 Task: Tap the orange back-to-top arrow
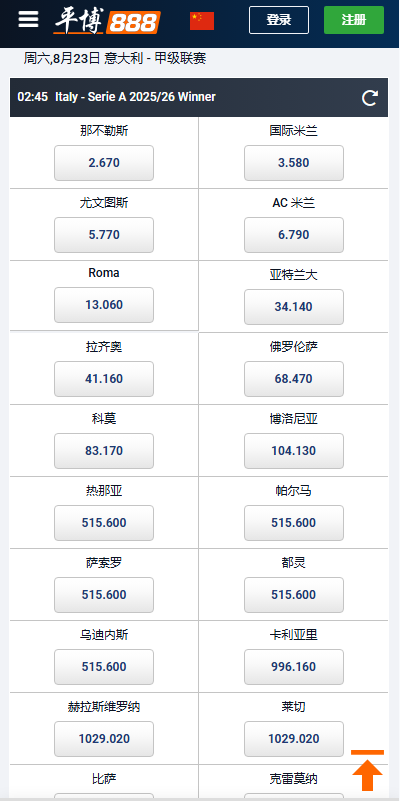(367, 770)
